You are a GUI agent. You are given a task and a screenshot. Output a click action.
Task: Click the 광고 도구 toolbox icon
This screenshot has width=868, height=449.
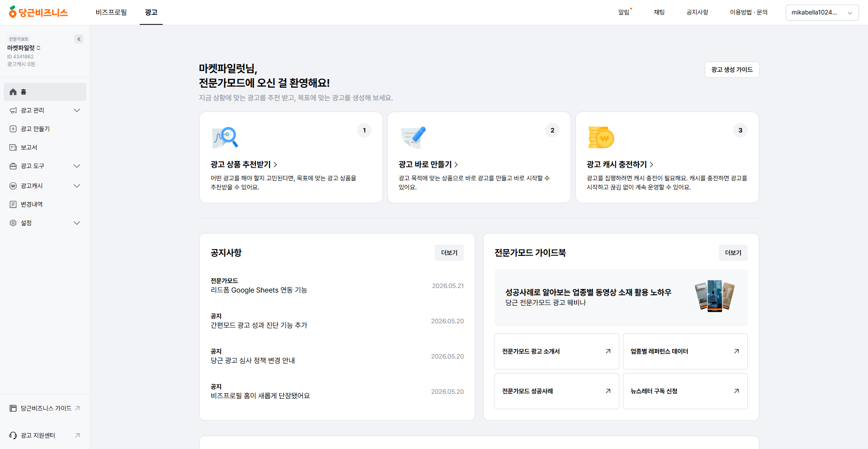(x=13, y=166)
